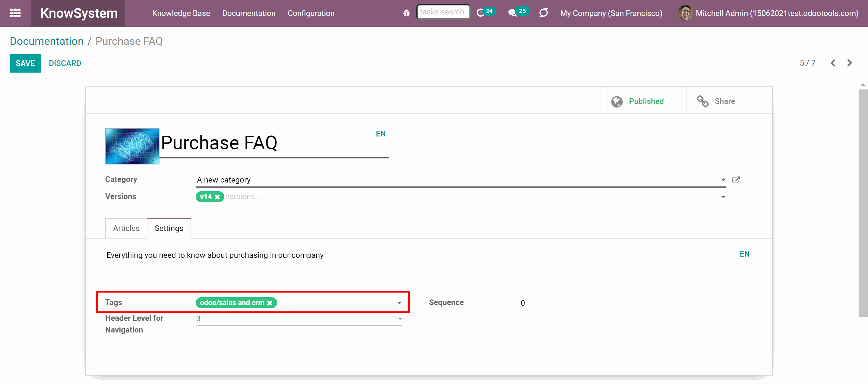Open the apps grid menu
This screenshot has height=384, width=868.
coord(15,13)
